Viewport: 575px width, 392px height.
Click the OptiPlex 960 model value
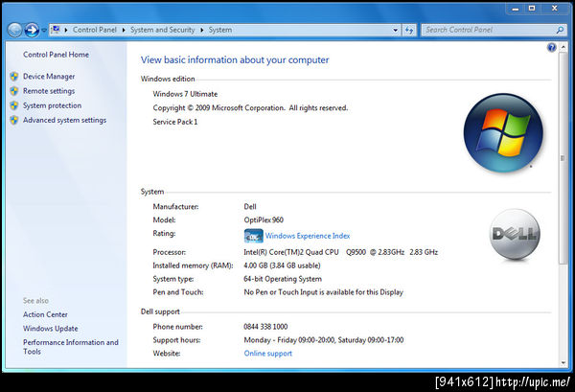(x=264, y=220)
